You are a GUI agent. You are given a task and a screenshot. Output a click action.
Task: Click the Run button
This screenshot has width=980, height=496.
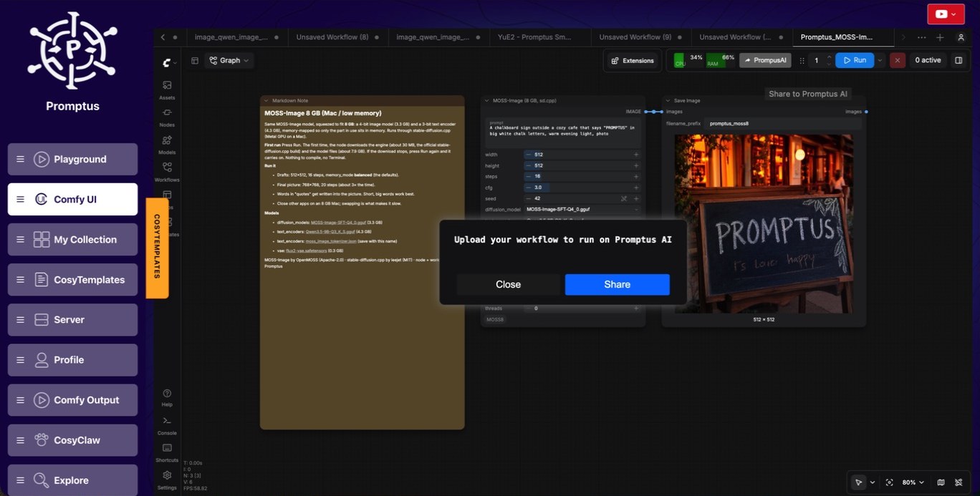pos(855,60)
